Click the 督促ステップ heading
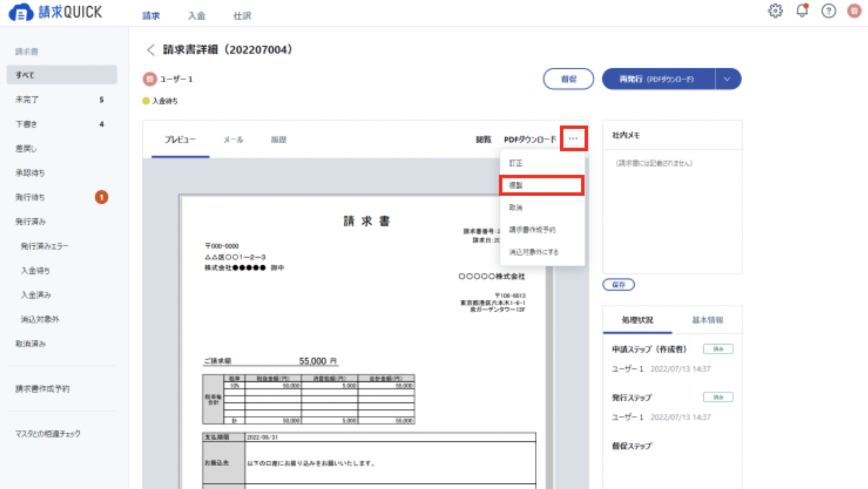This screenshot has height=489, width=868. click(x=632, y=446)
